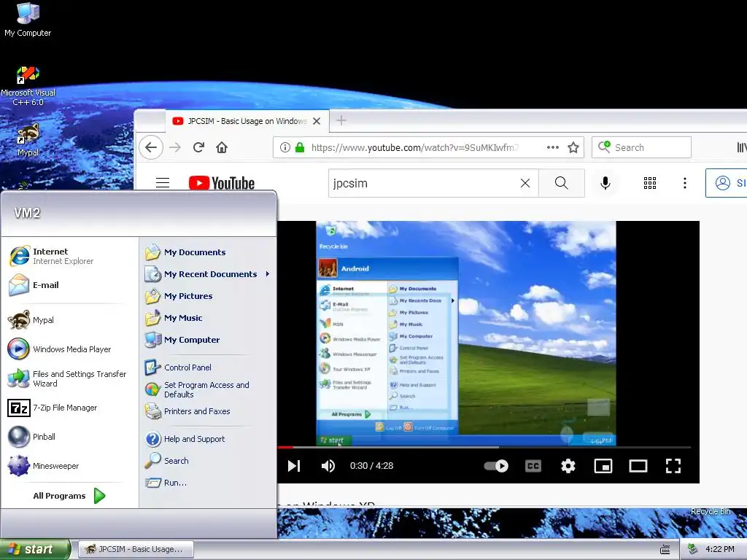Screen dimensions: 747x560
Task: Open Search from the Start menu
Action: pyautogui.click(x=167, y=461)
